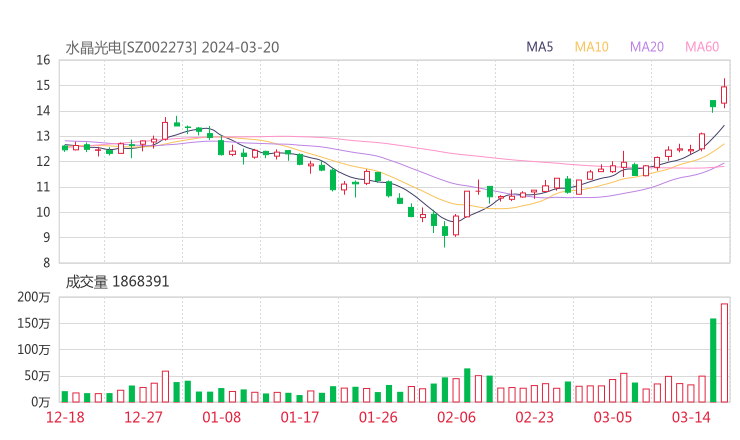Image resolution: width=740 pixels, height=440 pixels.
Task: Click the 02-06 date axis label
Action: coord(456,417)
